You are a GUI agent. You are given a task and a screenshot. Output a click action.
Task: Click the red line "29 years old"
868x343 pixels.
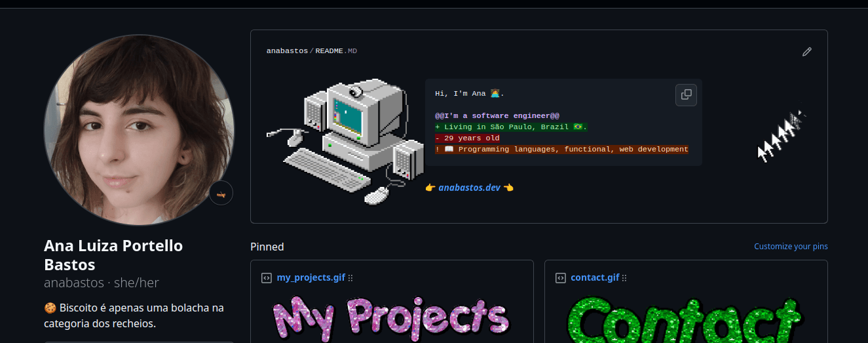[x=467, y=138]
